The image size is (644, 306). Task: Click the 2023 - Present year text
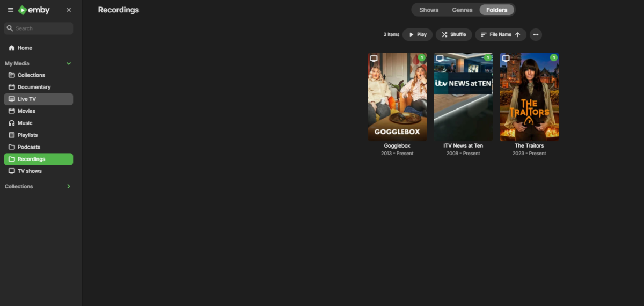coord(529,154)
